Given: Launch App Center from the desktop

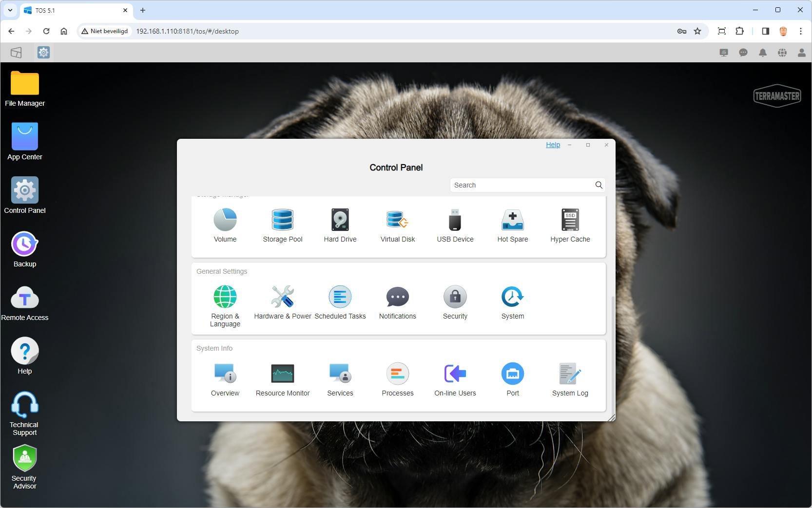Looking at the screenshot, I should point(25,141).
